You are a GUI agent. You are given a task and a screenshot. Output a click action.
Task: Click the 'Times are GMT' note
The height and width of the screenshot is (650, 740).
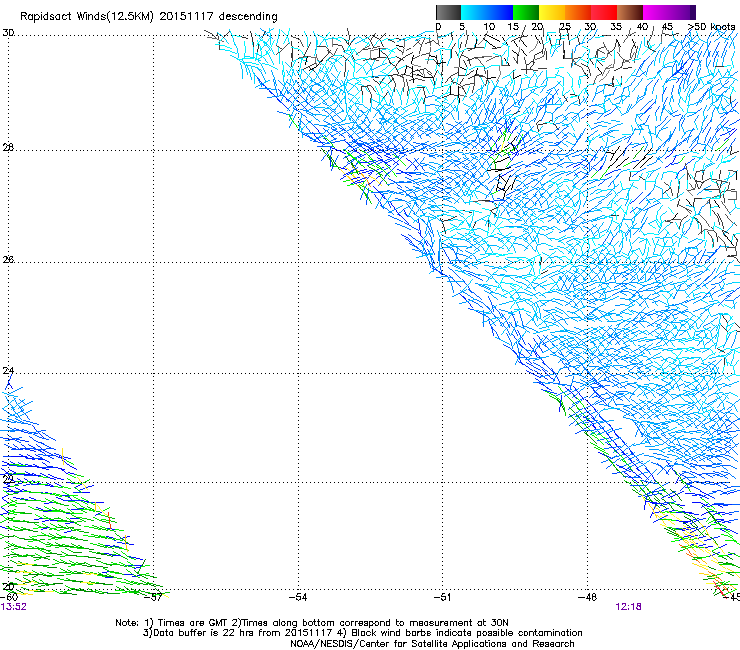pyautogui.click(x=189, y=623)
